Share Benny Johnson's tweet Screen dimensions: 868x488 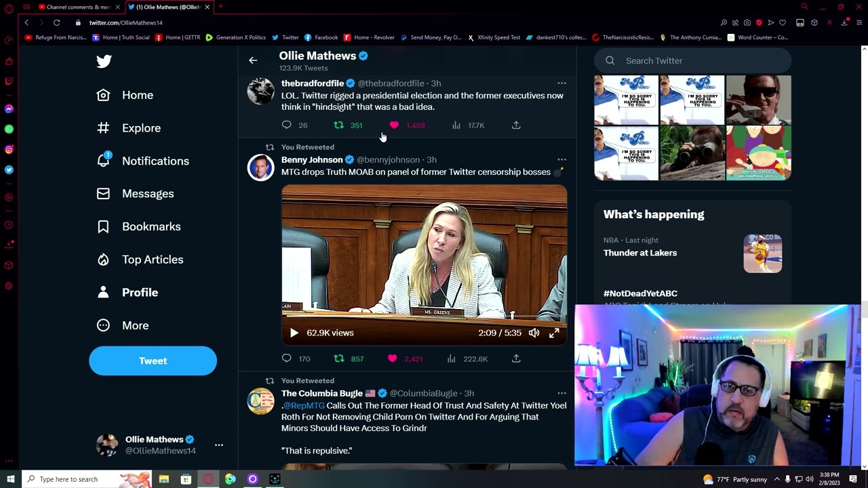[x=516, y=359]
